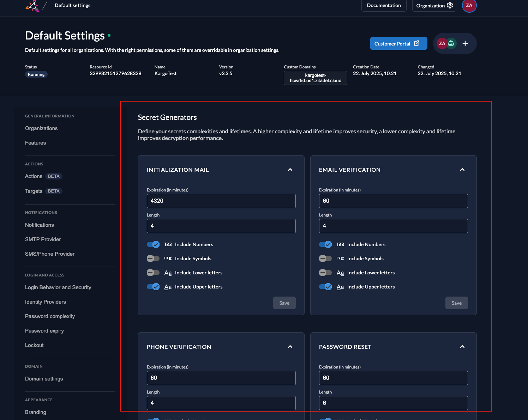Collapse the Initialization Mail panel
This screenshot has height=420, width=528.
[x=290, y=170]
